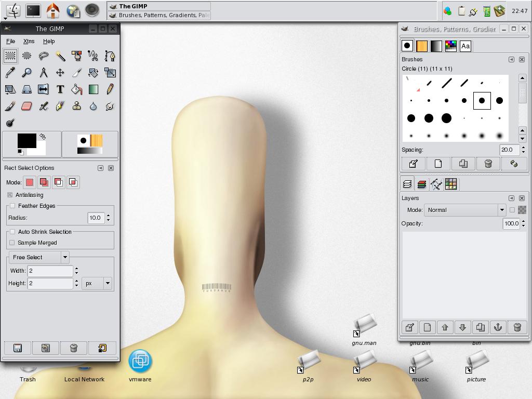Enable Auto Shrink Selection
This screenshot has width=532, height=399.
coord(12,232)
